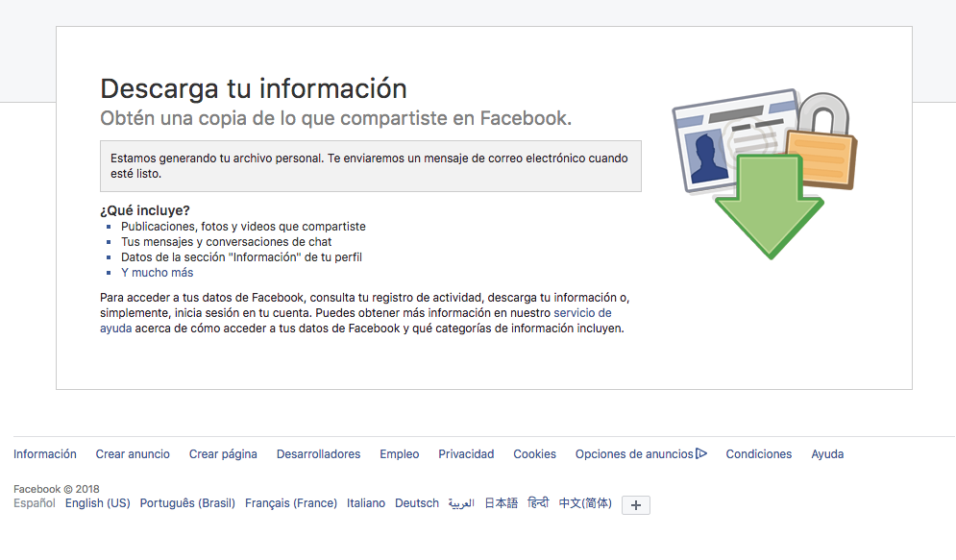Switch the language to Italiano
The height and width of the screenshot is (560, 956).
coord(366,502)
